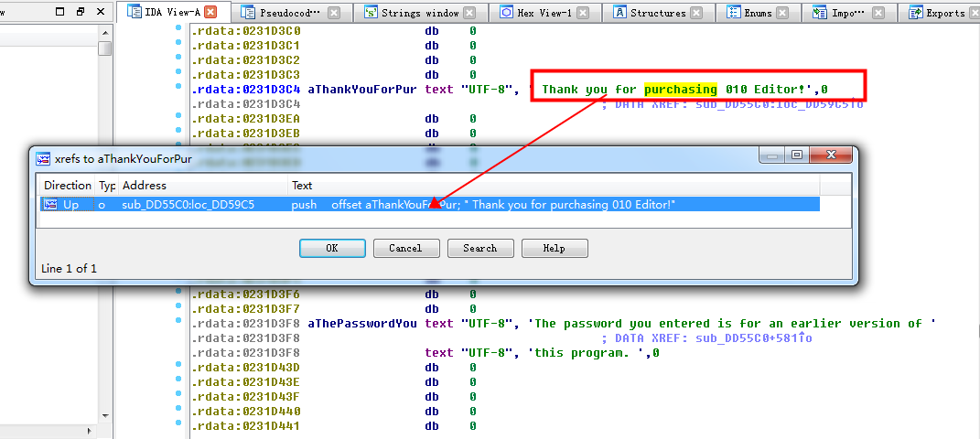Viewport: 980px width, 439px height.
Task: Click Search in the xrefs dialog
Action: click(x=480, y=249)
